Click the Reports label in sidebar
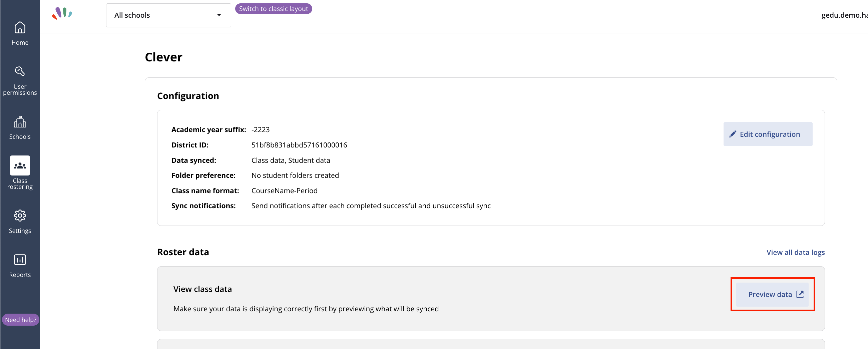This screenshot has width=868, height=349. point(20,275)
